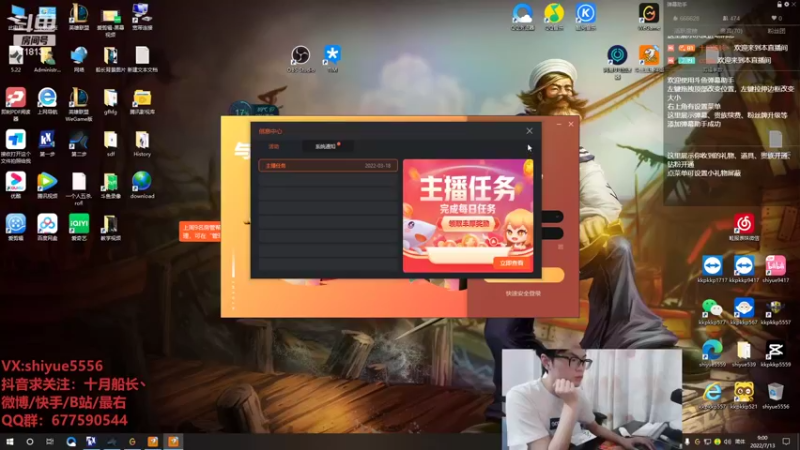Click the 立即查看 button on banner
This screenshot has width=800, height=450.
[511, 263]
